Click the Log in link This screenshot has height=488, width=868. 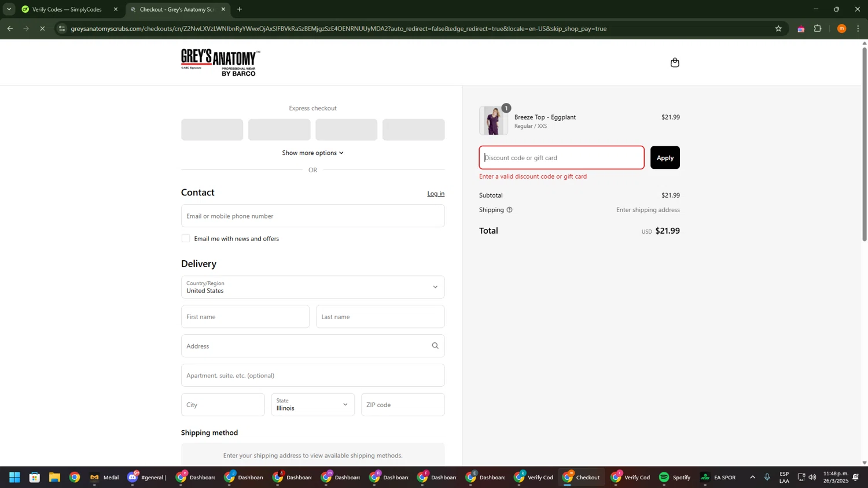436,194
